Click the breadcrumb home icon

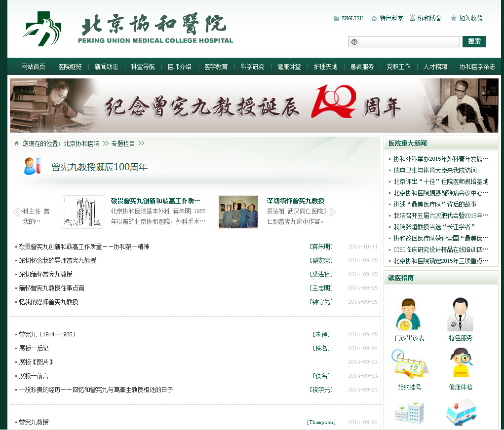point(17,143)
